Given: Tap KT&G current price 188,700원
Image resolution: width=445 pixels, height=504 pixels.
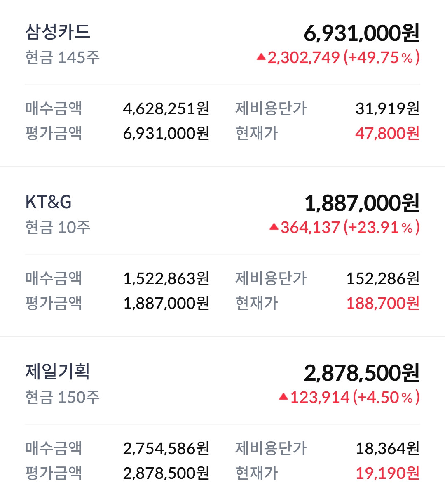Looking at the screenshot, I should (x=383, y=303).
